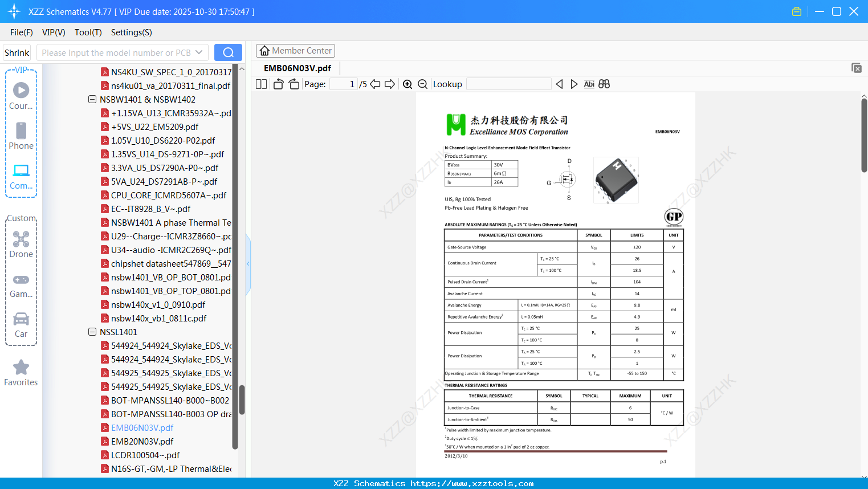Click the detach panel icon at top right
This screenshot has height=489, width=868.
[x=857, y=68]
